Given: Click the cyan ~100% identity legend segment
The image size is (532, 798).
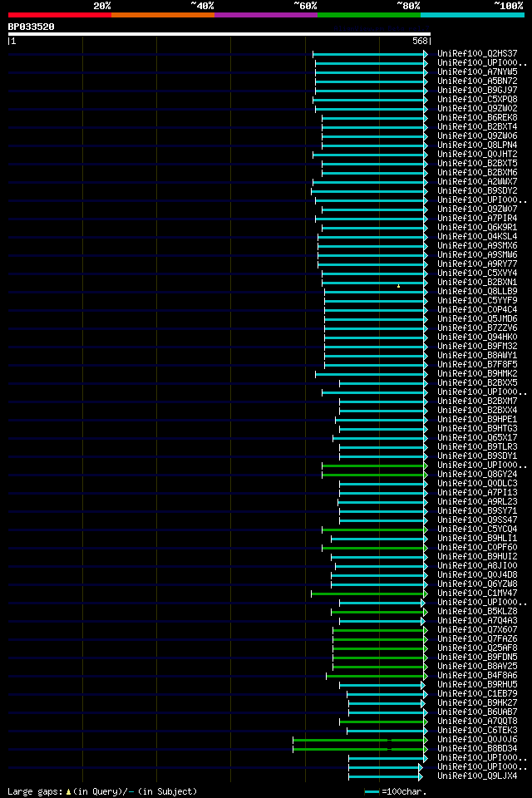Looking at the screenshot, I should coord(472,15).
